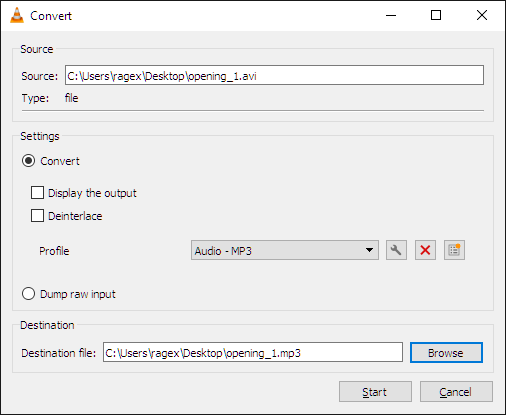Screen dimensions: 506x415
Task: Select the Convert radio button
Action: 28,161
